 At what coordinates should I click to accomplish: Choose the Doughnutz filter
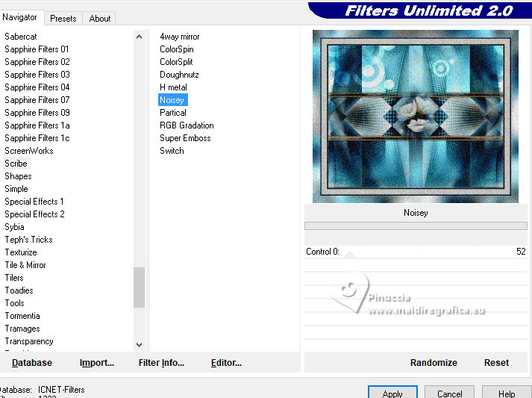pos(179,75)
